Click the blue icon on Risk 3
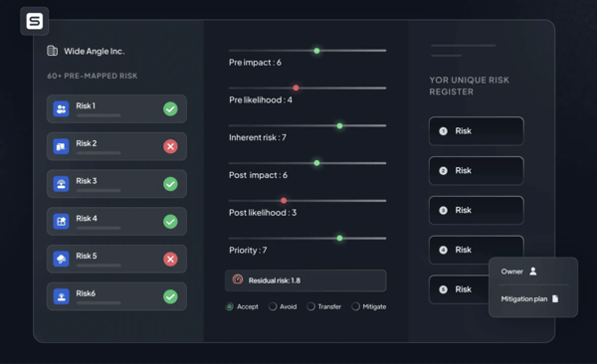 click(61, 184)
